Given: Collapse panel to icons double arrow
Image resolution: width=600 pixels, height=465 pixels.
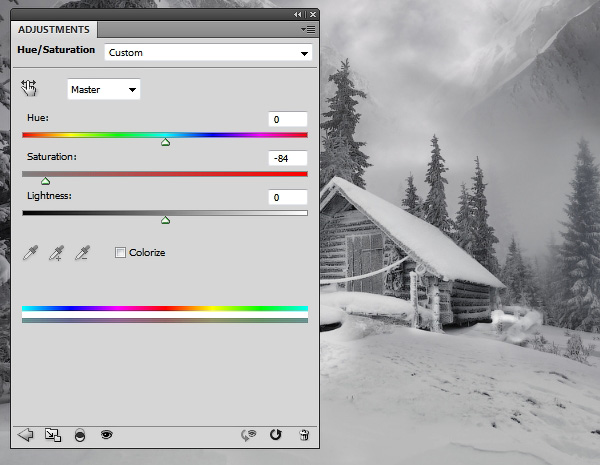Looking at the screenshot, I should [297, 15].
